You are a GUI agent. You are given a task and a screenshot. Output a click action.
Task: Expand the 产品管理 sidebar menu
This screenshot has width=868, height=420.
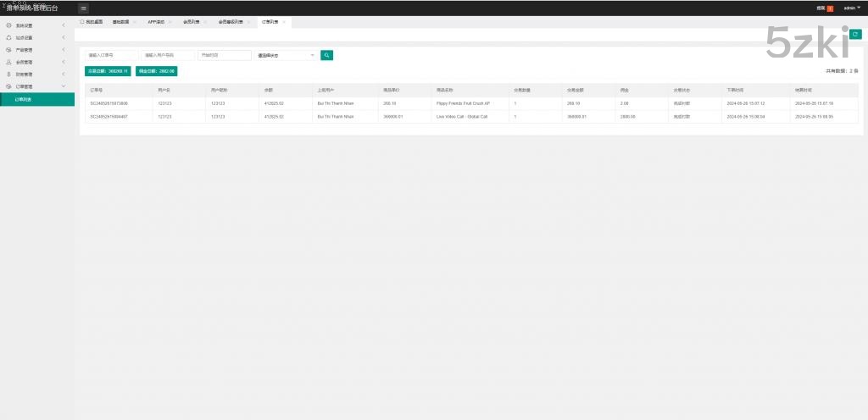64,50
